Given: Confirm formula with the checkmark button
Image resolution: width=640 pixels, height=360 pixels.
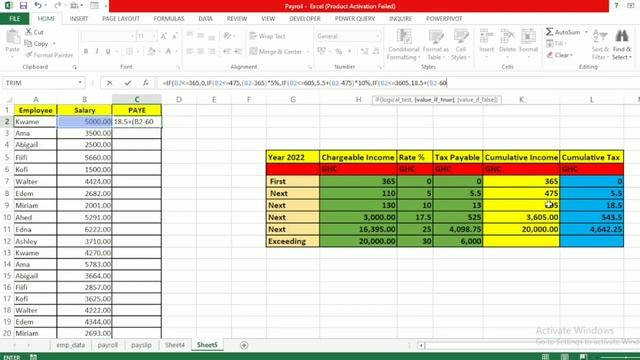Looking at the screenshot, I should tap(128, 83).
